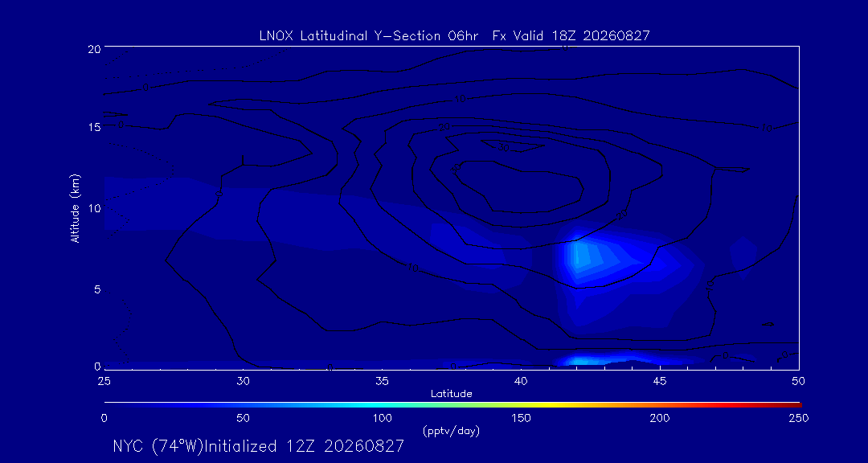Image resolution: width=868 pixels, height=463 pixels.
Task: Click the 40 latitude tick label
Action: 520,381
